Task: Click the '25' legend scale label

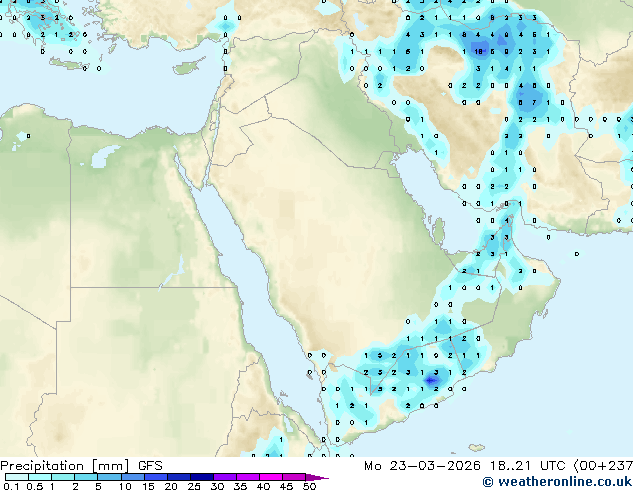Action: (194, 486)
